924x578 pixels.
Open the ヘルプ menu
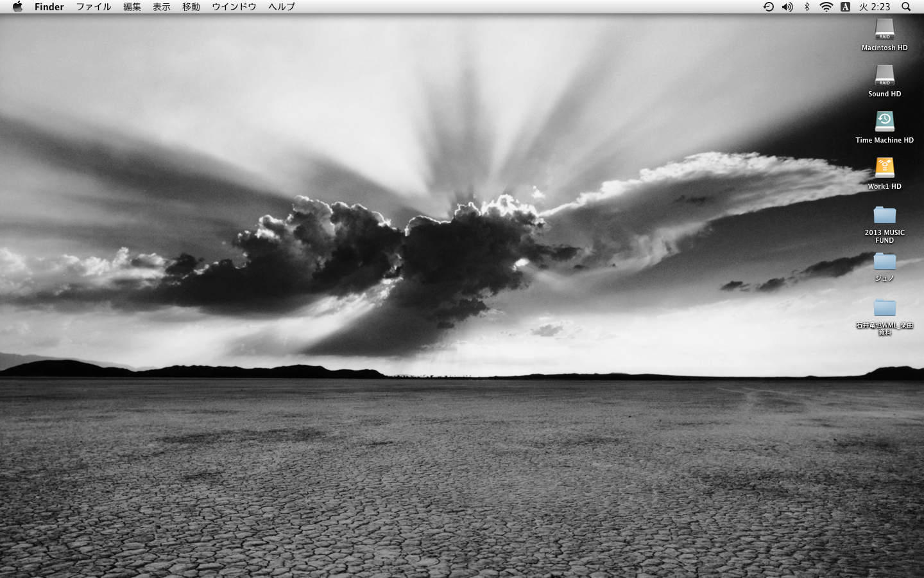282,6
